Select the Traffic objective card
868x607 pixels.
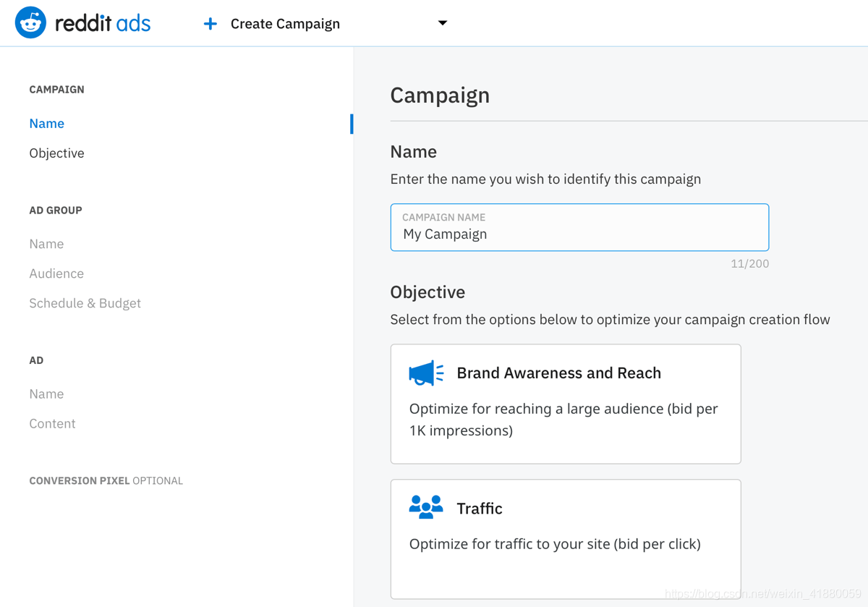(566, 539)
